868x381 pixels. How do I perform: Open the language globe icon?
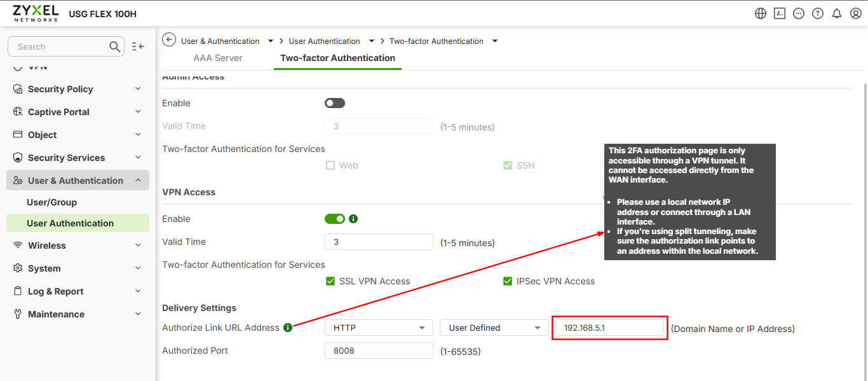[x=761, y=13]
